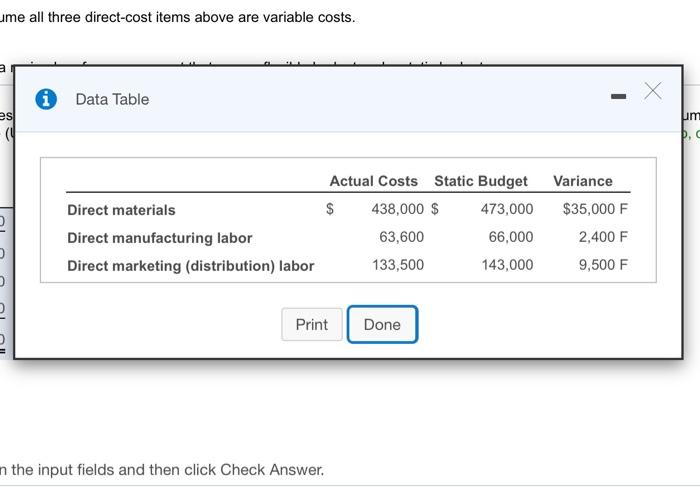Click the Print button
Screen dimensions: 700x487
[311, 324]
